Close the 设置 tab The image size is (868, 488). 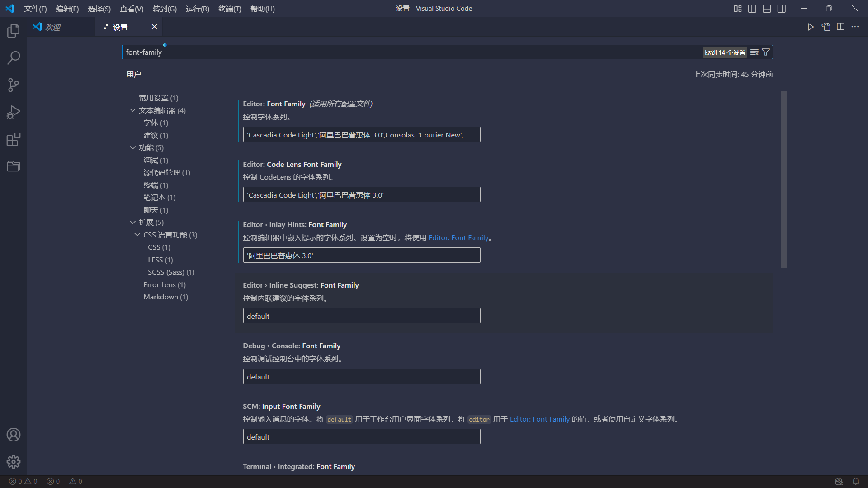pos(154,27)
